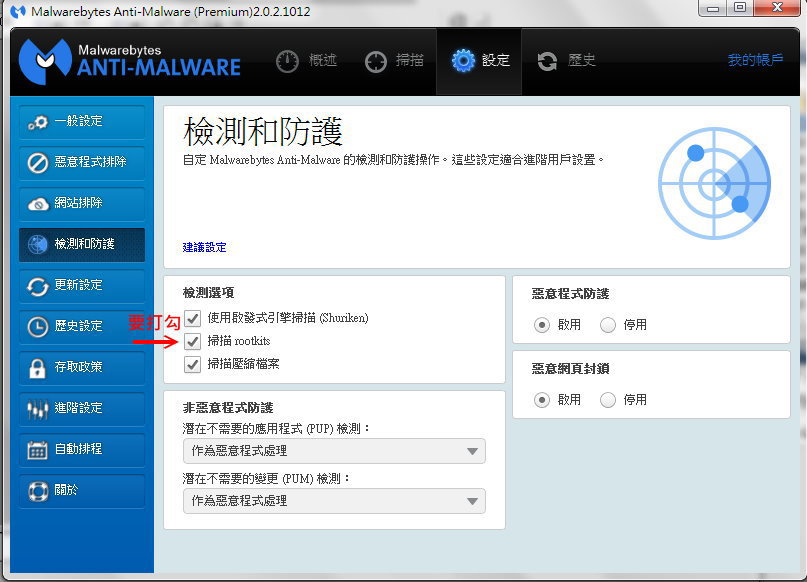
Task: Click the gears icon for 一般設定
Action: click(38, 122)
